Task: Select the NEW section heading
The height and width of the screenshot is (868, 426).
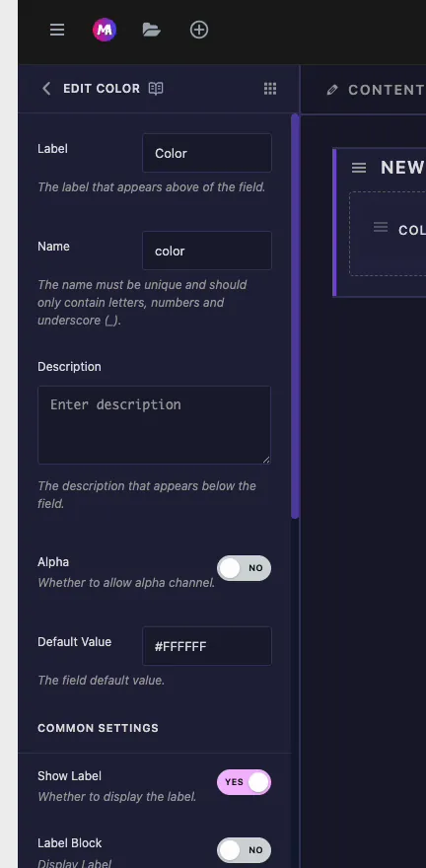Action: [x=402, y=168]
